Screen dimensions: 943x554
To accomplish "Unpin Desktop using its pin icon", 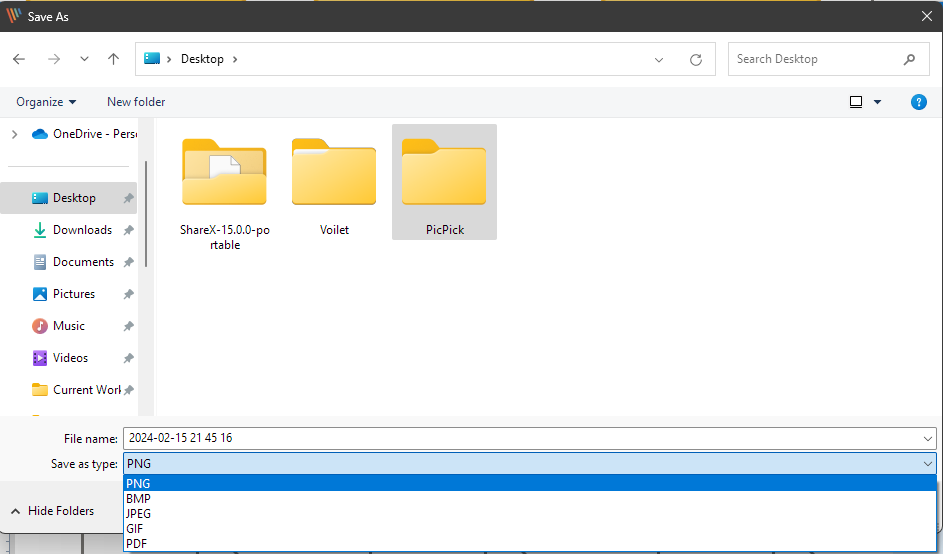I will point(128,198).
